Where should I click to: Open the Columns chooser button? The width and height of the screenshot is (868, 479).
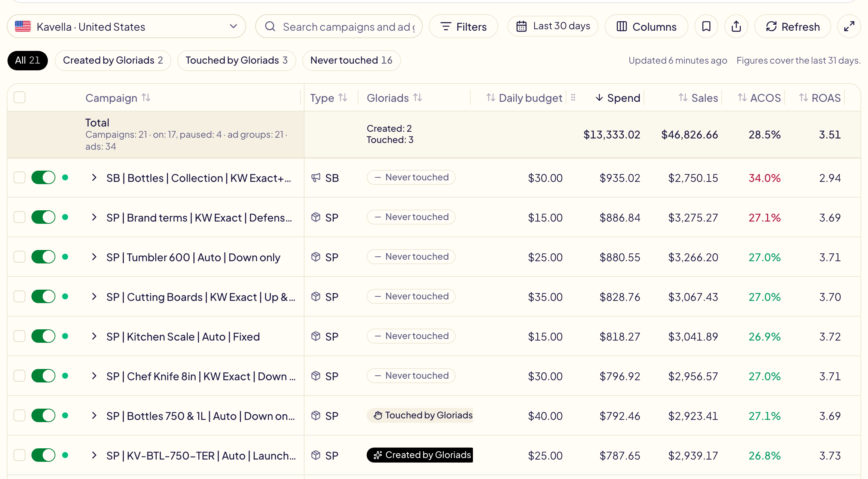click(646, 27)
